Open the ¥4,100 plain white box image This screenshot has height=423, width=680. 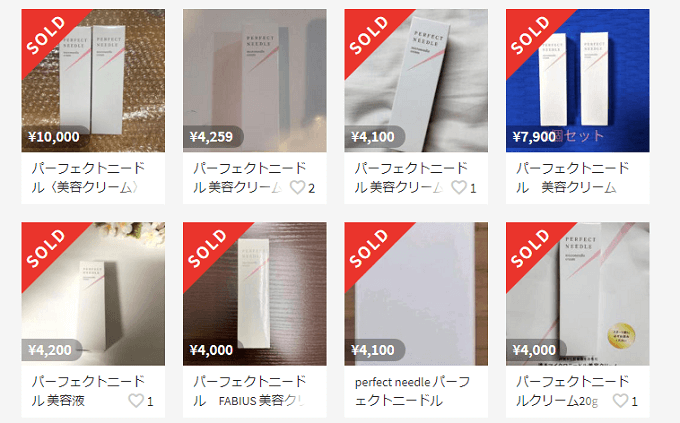[x=416, y=294]
